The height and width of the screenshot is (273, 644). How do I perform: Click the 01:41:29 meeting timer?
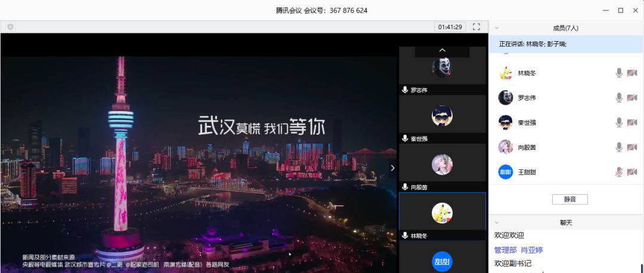pyautogui.click(x=450, y=27)
